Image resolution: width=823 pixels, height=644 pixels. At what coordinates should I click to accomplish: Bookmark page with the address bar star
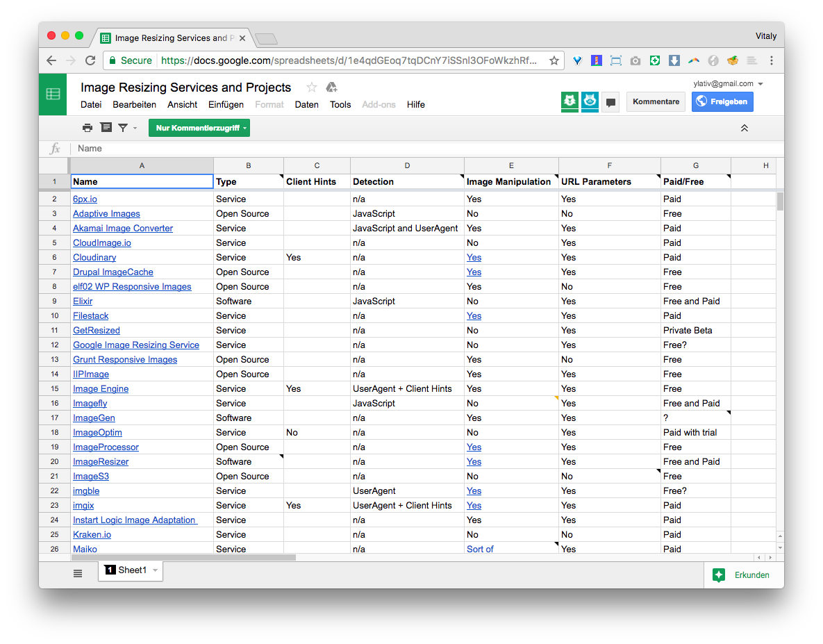click(554, 61)
